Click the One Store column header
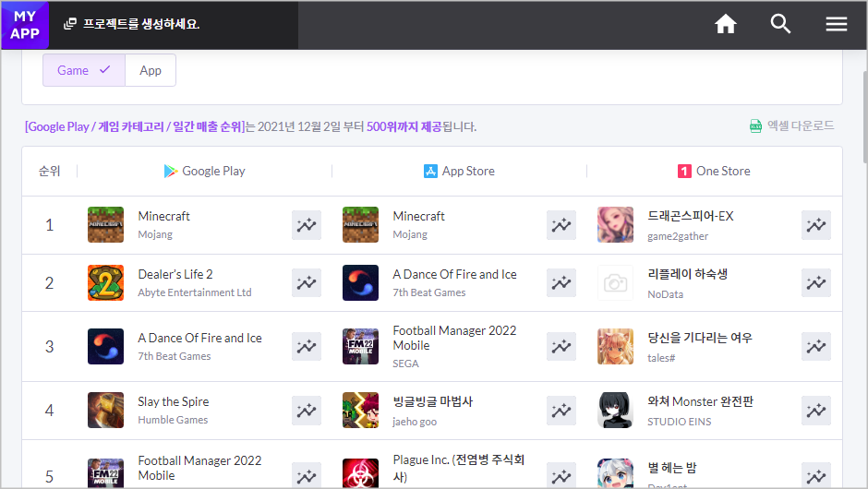Viewport: 868px width, 489px height. 714,171
